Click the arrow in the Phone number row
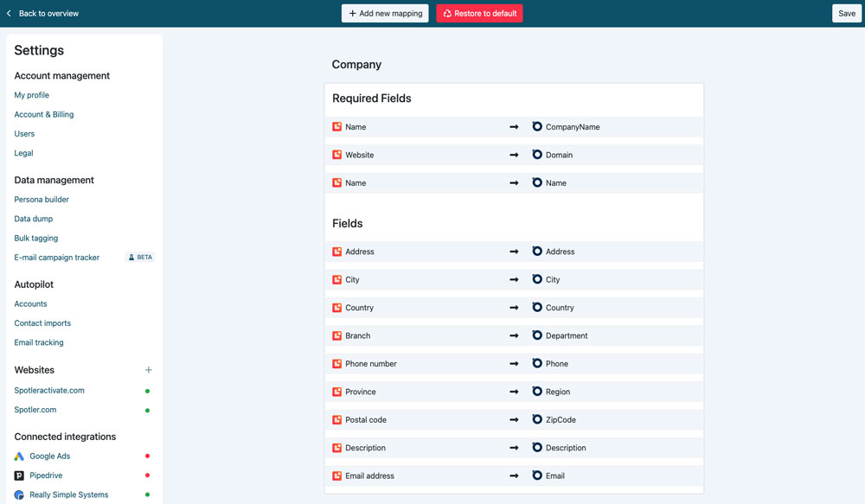This screenshot has width=865, height=504. coord(514,364)
